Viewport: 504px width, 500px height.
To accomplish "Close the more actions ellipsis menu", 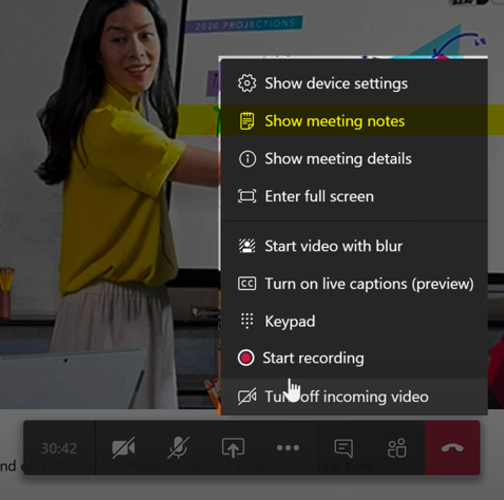I will pos(288,448).
